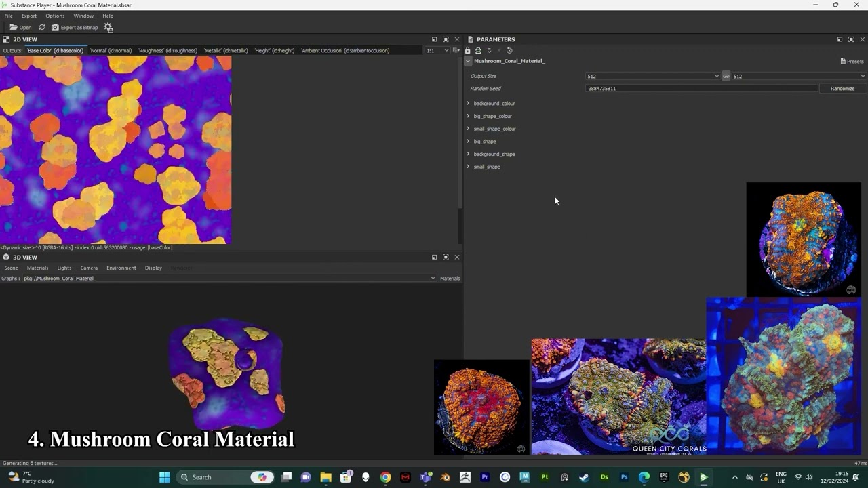
Task: Click the display options icon beside the 1:1 zoom
Action: pos(456,50)
